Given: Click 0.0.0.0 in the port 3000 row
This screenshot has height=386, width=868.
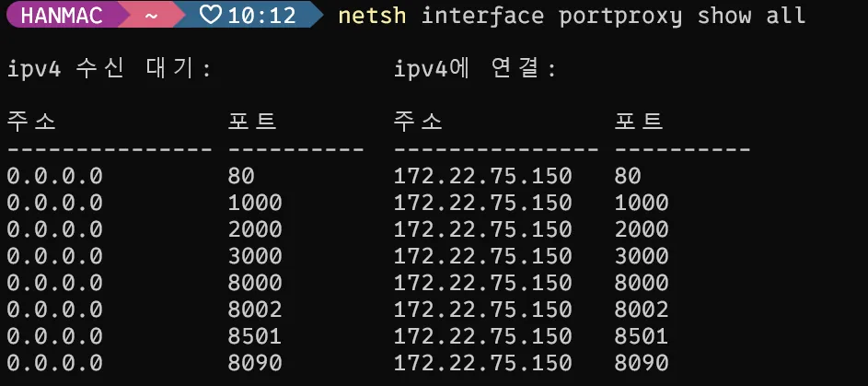Looking at the screenshot, I should point(55,256).
